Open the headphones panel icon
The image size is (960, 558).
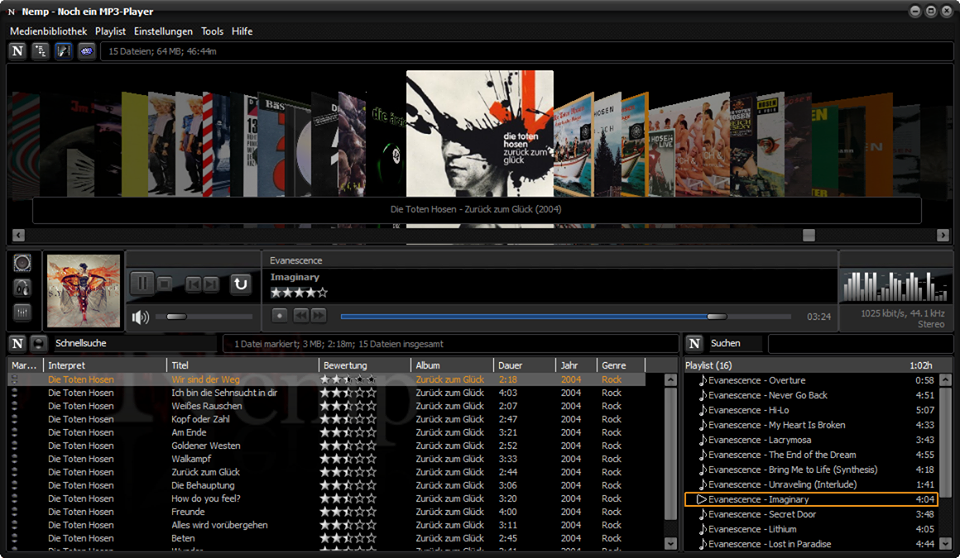tap(23, 287)
